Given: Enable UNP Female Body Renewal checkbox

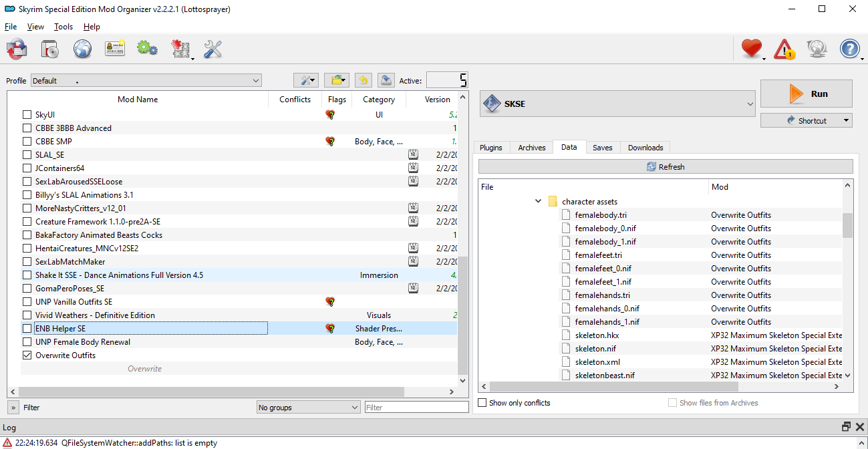Looking at the screenshot, I should tap(27, 342).
